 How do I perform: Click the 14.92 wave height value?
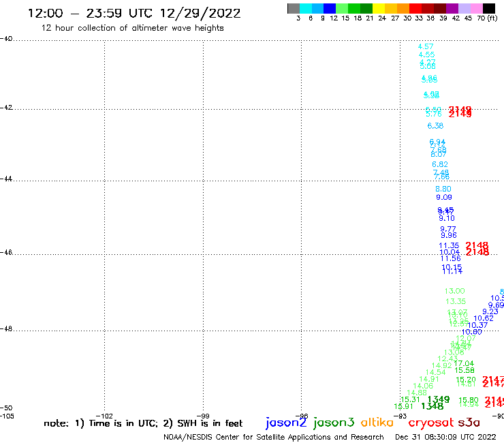tap(441, 365)
